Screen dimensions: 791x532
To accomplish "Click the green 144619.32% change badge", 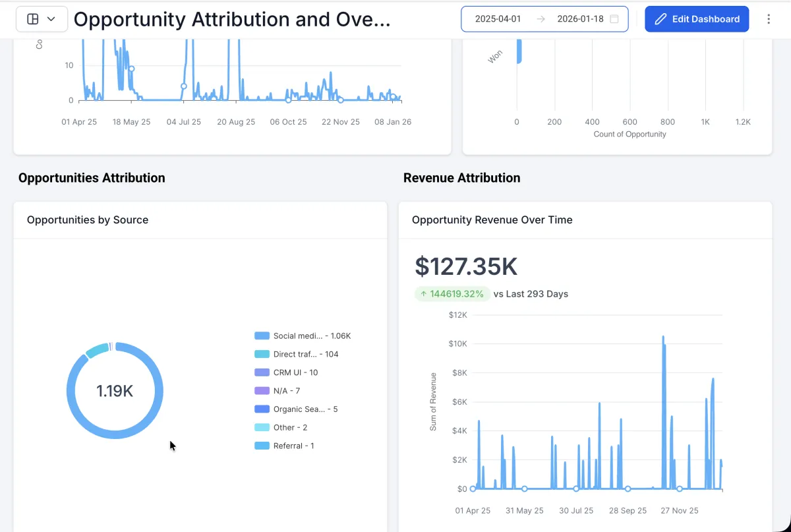I will pos(452,294).
